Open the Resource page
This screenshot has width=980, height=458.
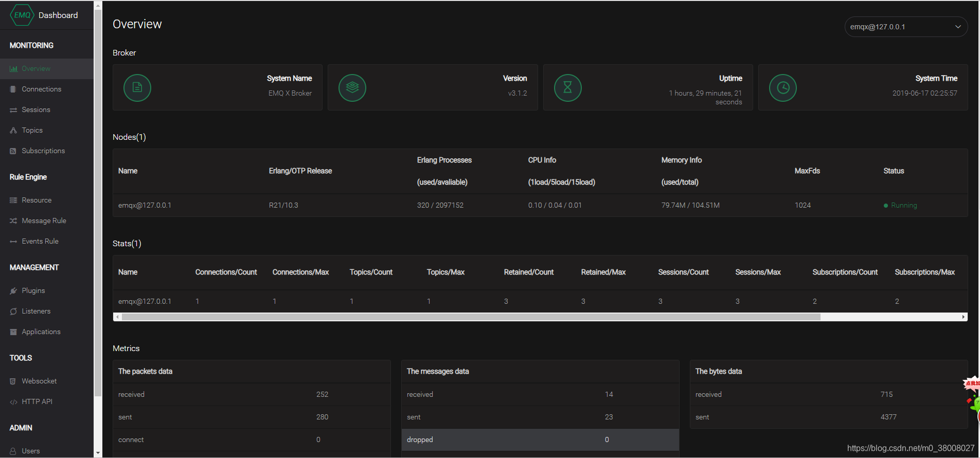(x=47, y=200)
